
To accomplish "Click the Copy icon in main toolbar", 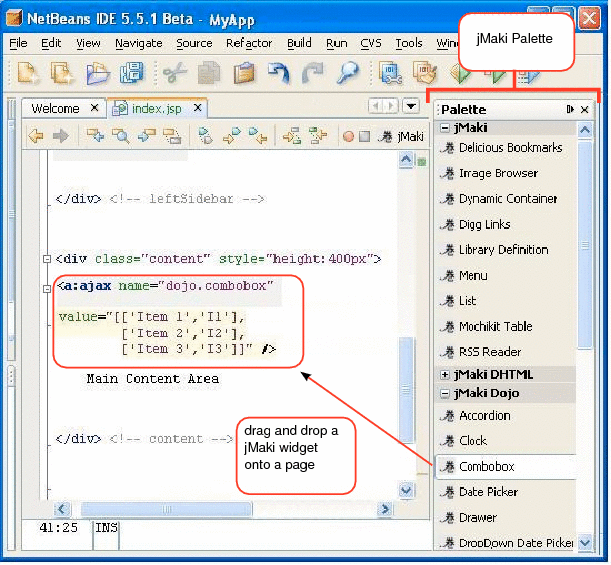I will point(209,73).
